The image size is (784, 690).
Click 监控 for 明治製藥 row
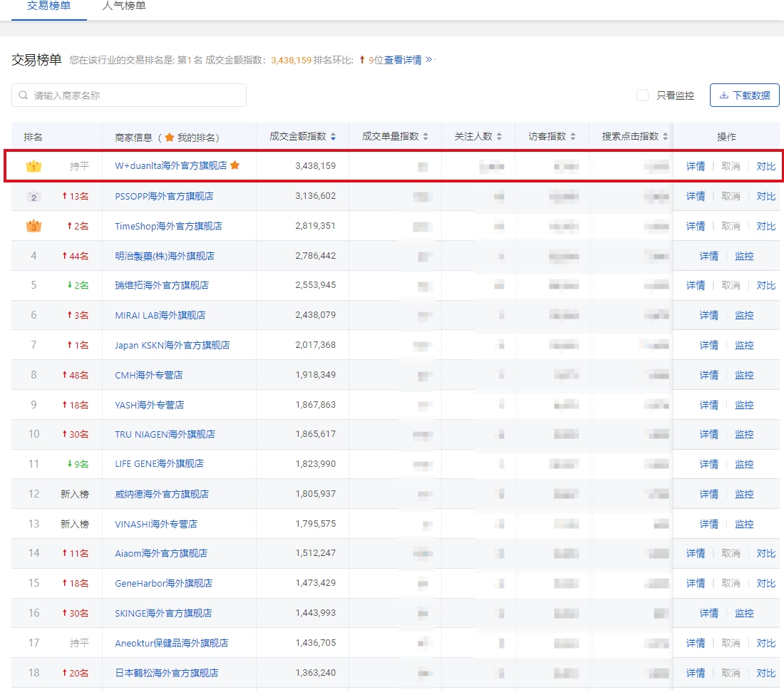744,256
